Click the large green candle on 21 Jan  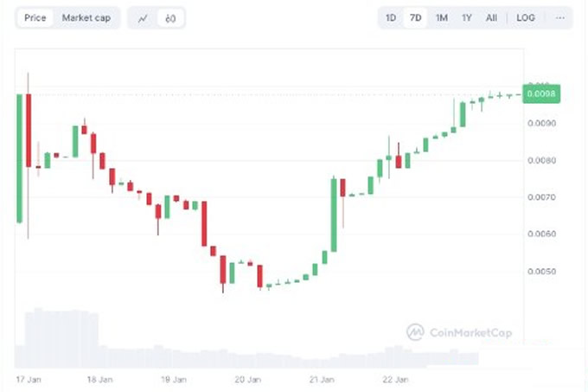click(334, 215)
